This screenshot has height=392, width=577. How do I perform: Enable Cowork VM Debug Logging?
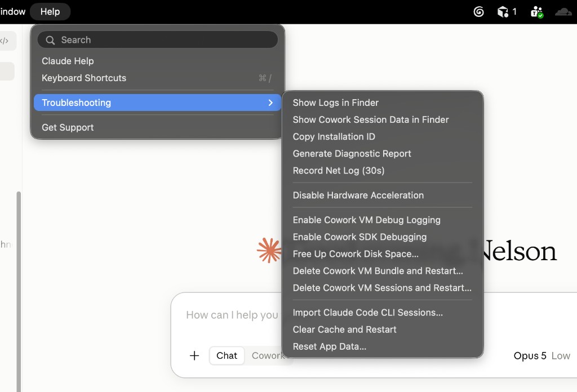(383, 220)
